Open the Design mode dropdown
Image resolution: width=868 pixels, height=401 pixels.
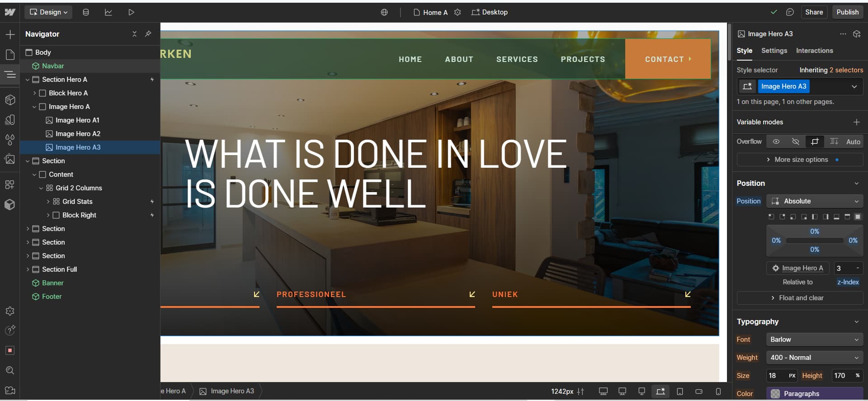coord(48,12)
